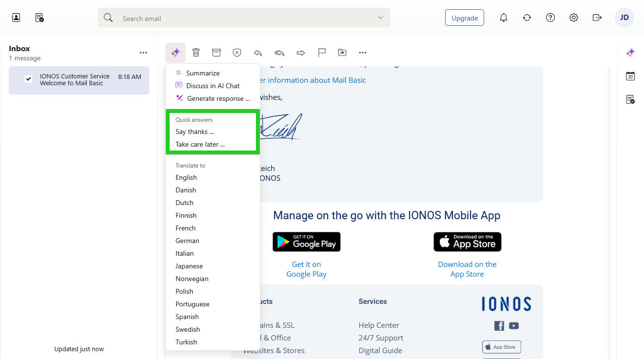Open Contacts from the top-left icon

pyautogui.click(x=15, y=17)
